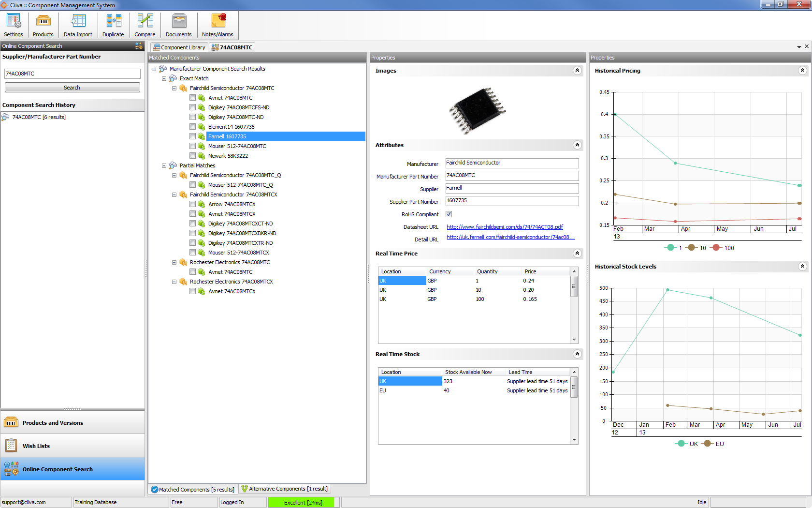Open the Compare tool
Viewport: 812px width, 508px height.
pos(145,25)
